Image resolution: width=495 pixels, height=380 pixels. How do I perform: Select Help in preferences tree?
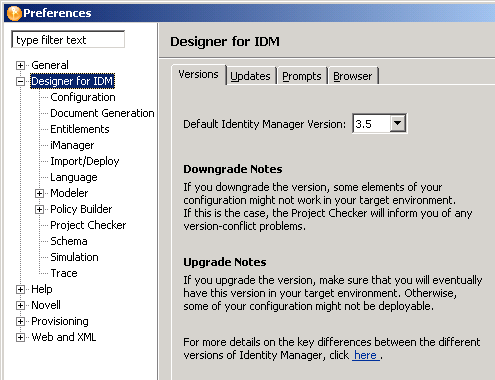42,289
